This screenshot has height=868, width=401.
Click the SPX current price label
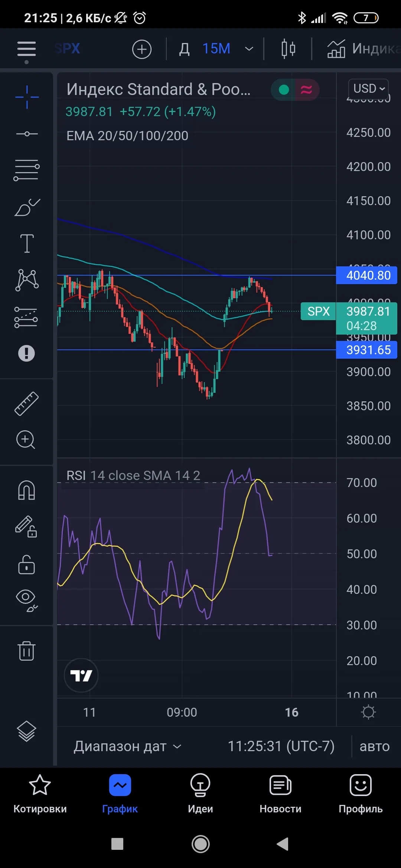318,311
